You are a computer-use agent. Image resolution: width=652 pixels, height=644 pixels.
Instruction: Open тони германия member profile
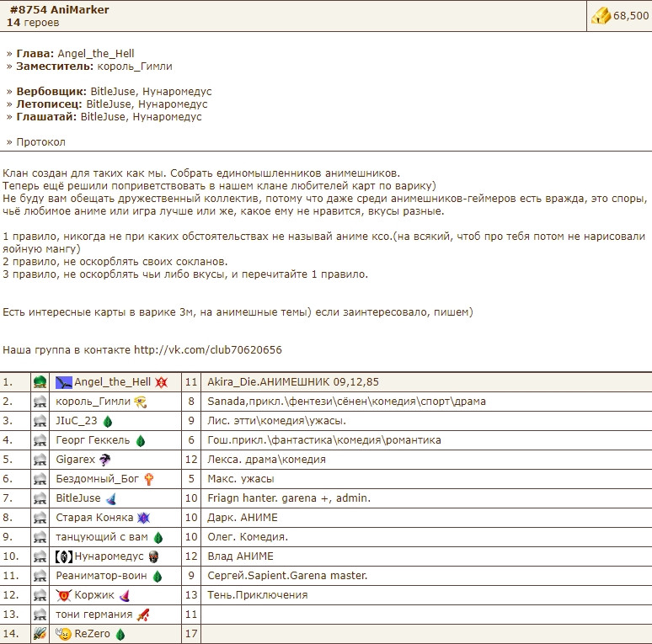(x=94, y=615)
